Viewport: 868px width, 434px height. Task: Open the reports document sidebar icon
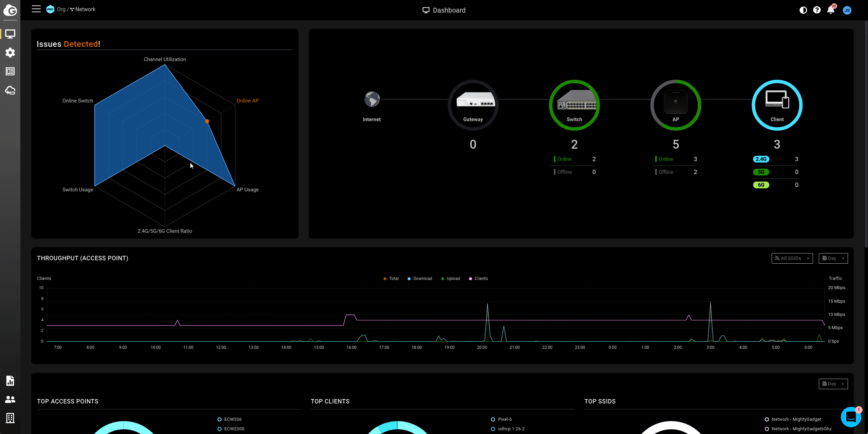click(10, 381)
